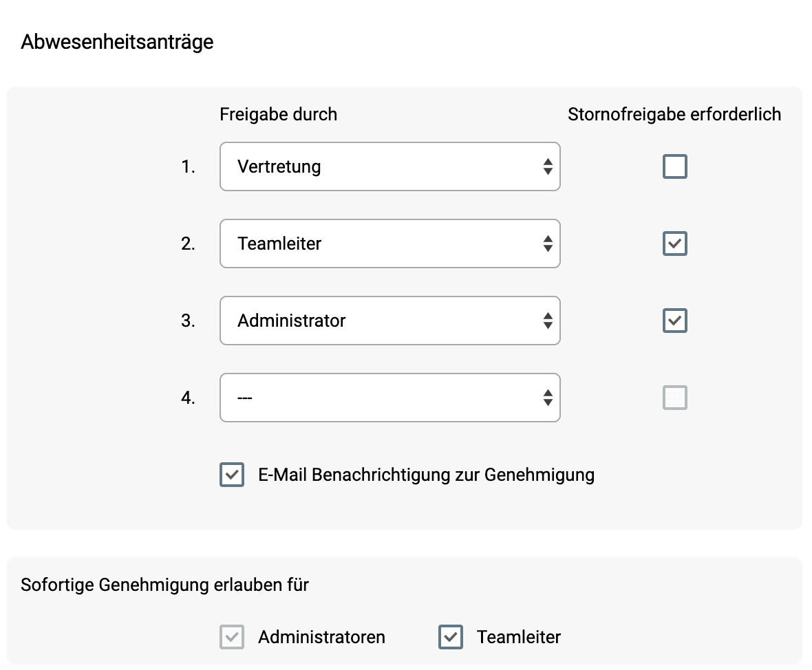The image size is (812, 670).
Task: Open the third approver dropdown showing Administrator
Action: click(389, 321)
